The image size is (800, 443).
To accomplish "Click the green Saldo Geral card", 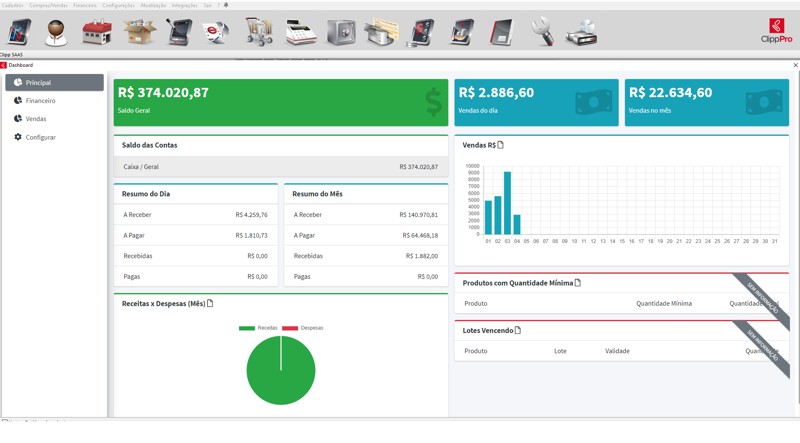I will [281, 102].
